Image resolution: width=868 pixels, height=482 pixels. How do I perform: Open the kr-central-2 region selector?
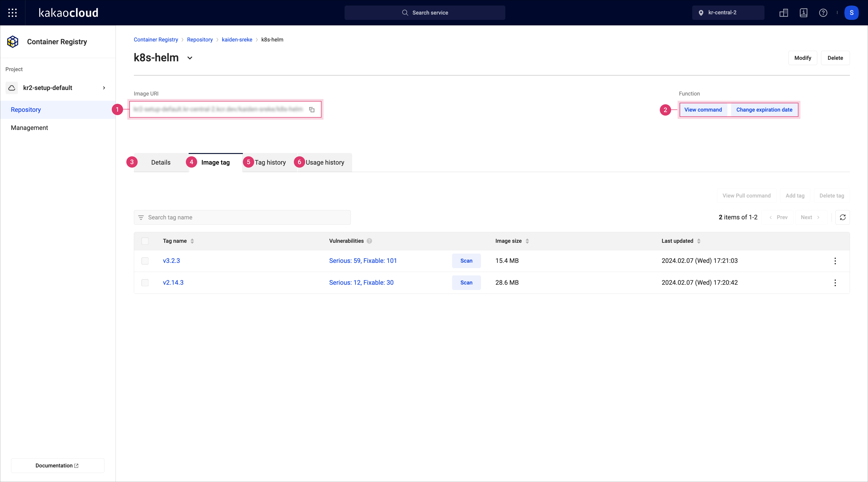(x=728, y=13)
